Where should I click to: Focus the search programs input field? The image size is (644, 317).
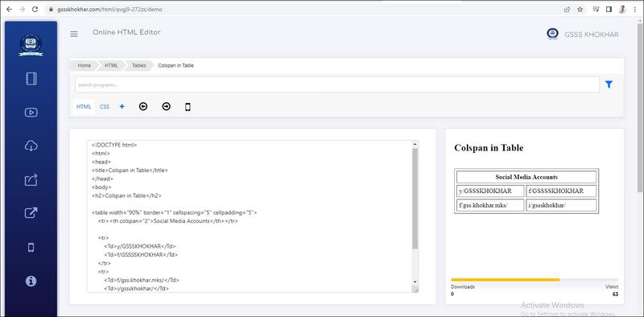click(x=337, y=84)
